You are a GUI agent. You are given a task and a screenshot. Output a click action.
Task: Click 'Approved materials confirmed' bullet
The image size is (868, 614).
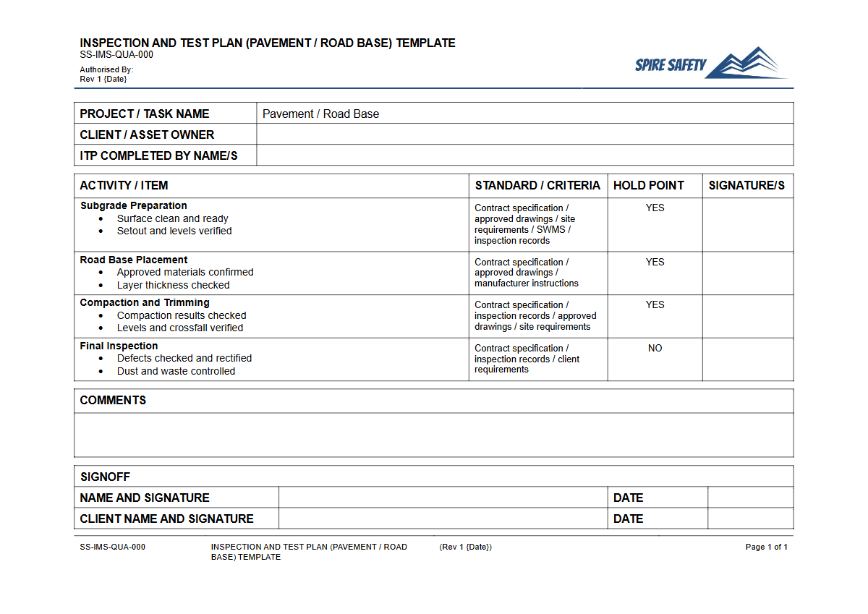click(185, 272)
